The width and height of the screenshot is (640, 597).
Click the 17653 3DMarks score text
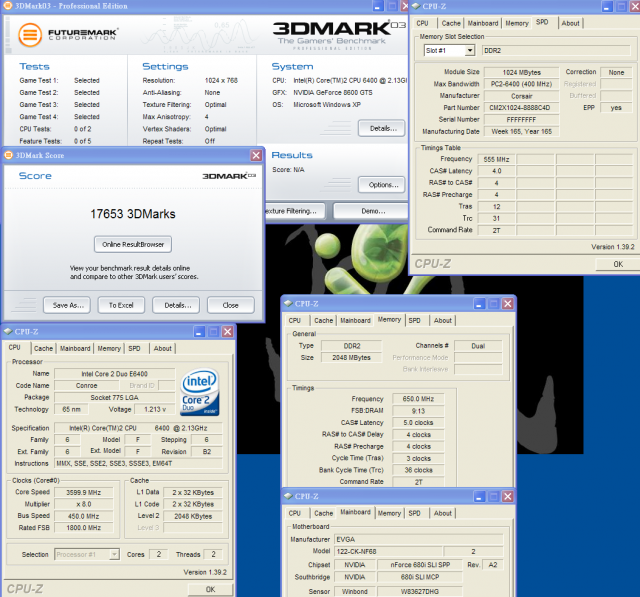pyautogui.click(x=133, y=214)
